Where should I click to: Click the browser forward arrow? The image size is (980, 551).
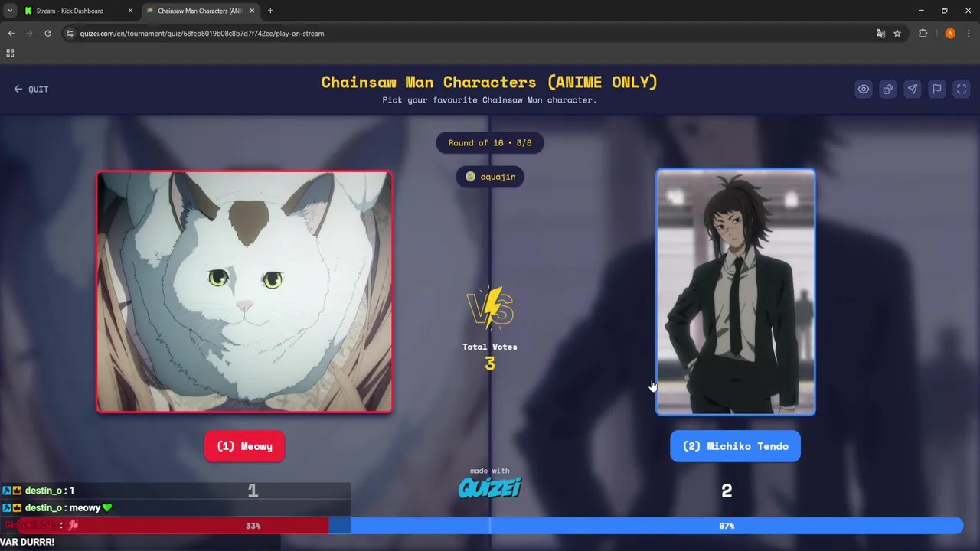(30, 34)
